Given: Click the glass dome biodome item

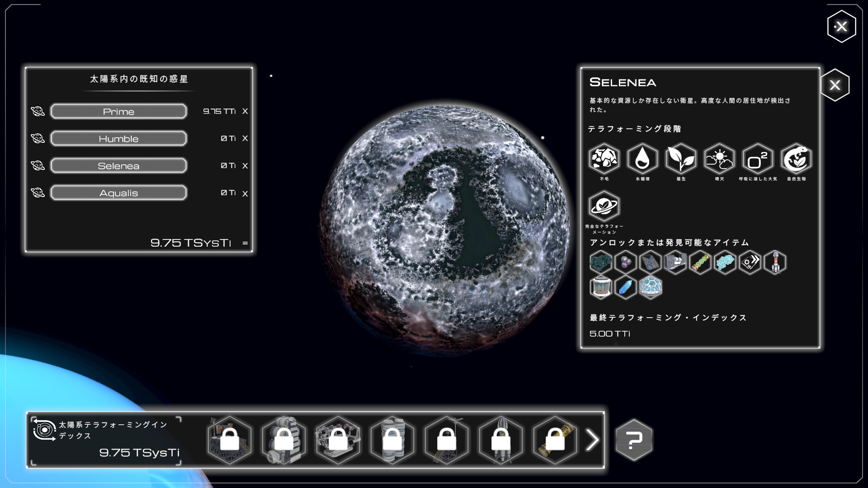Looking at the screenshot, I should [x=651, y=287].
